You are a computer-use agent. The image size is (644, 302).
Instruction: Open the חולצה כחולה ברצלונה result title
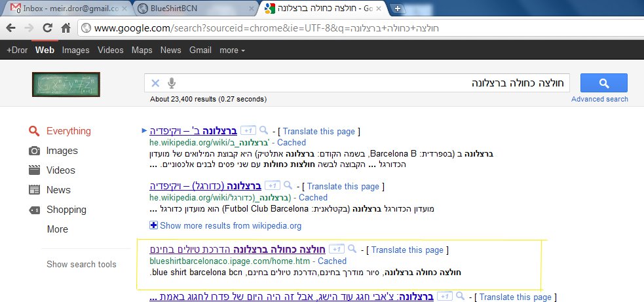(x=237, y=250)
